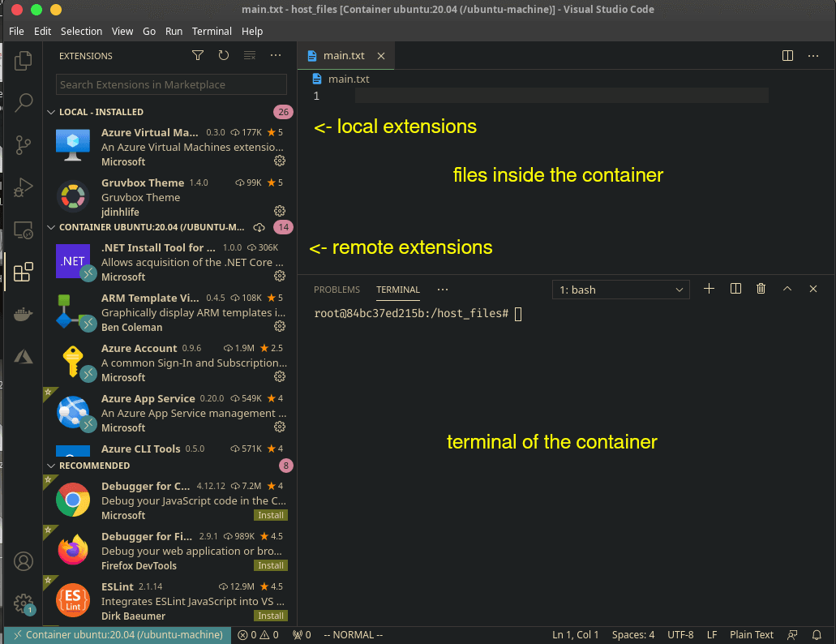Image resolution: width=836 pixels, height=644 pixels.
Task: Create a new terminal with plus icon
Action: click(x=710, y=289)
